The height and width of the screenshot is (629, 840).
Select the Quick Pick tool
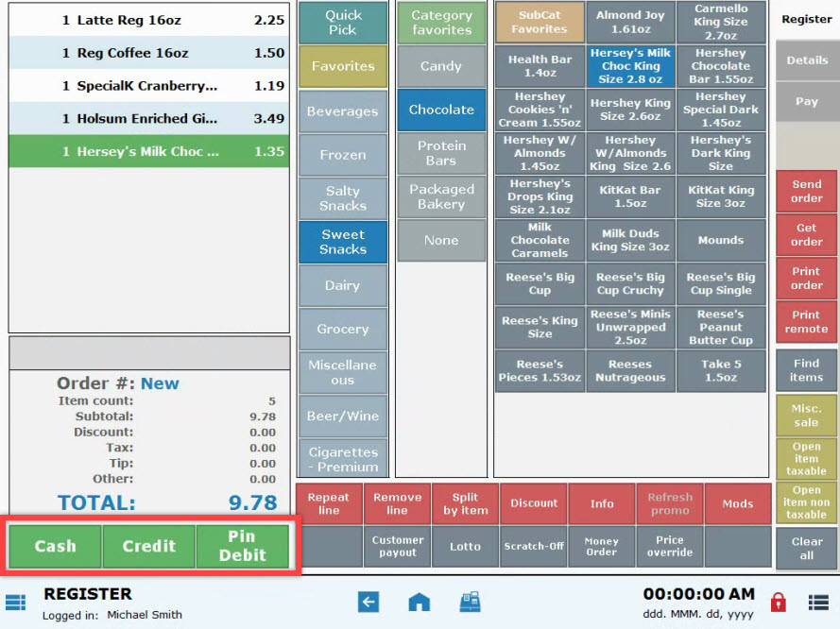pyautogui.click(x=341, y=22)
